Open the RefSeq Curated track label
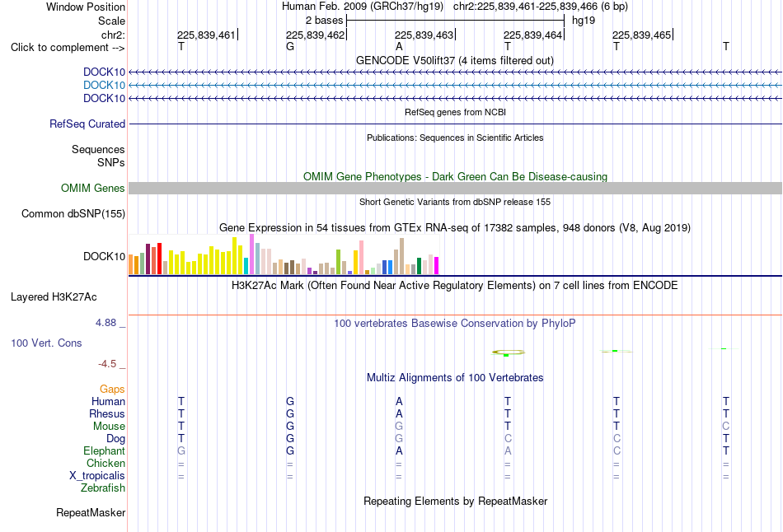 tap(87, 124)
